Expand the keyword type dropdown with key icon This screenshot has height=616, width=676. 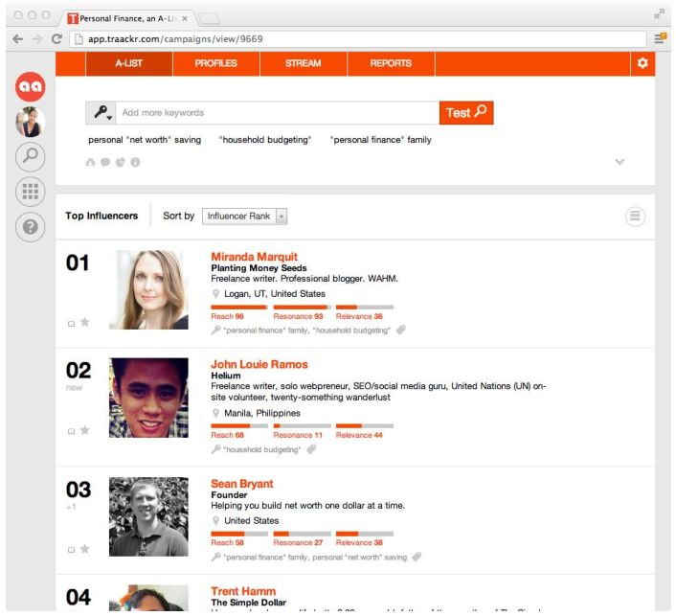pos(102,113)
